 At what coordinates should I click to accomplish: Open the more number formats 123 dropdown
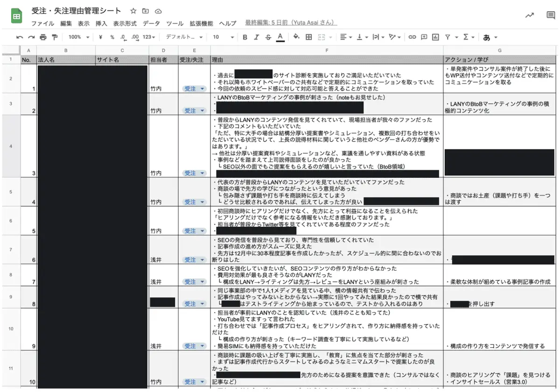point(149,37)
